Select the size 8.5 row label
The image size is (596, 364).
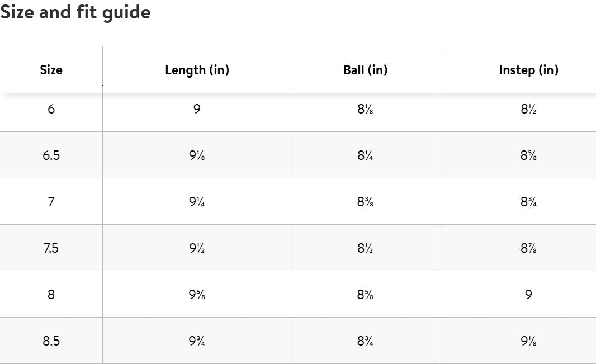pyautogui.click(x=51, y=341)
